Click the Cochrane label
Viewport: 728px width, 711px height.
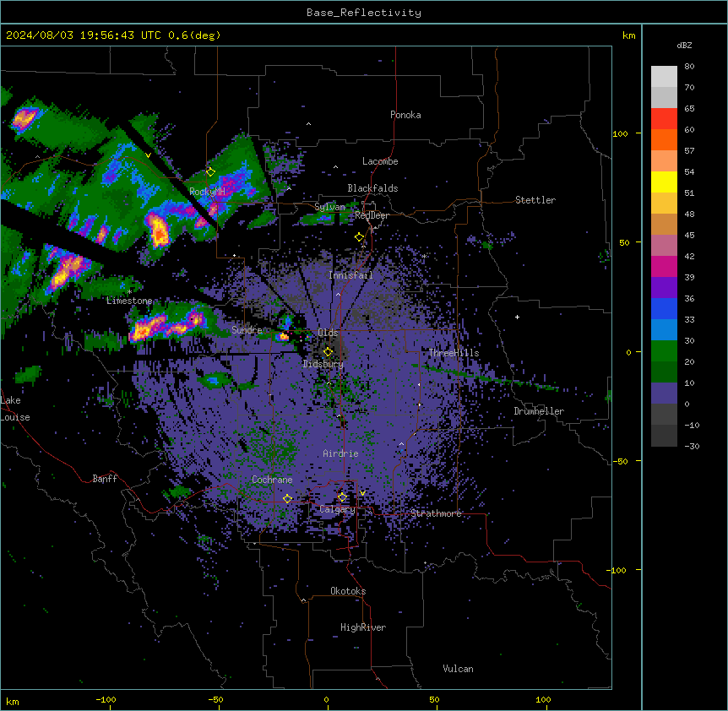coord(272,480)
